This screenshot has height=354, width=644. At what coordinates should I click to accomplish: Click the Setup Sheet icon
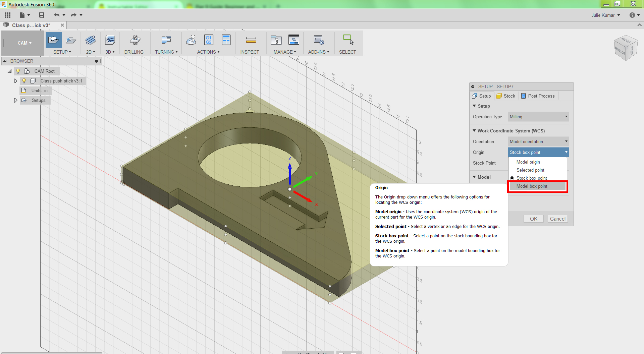point(226,40)
